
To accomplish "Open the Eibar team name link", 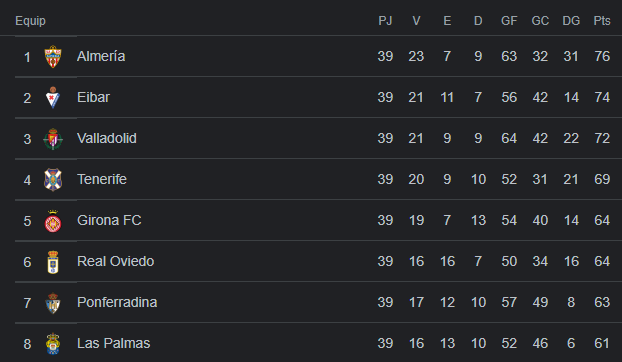I will point(93,98).
